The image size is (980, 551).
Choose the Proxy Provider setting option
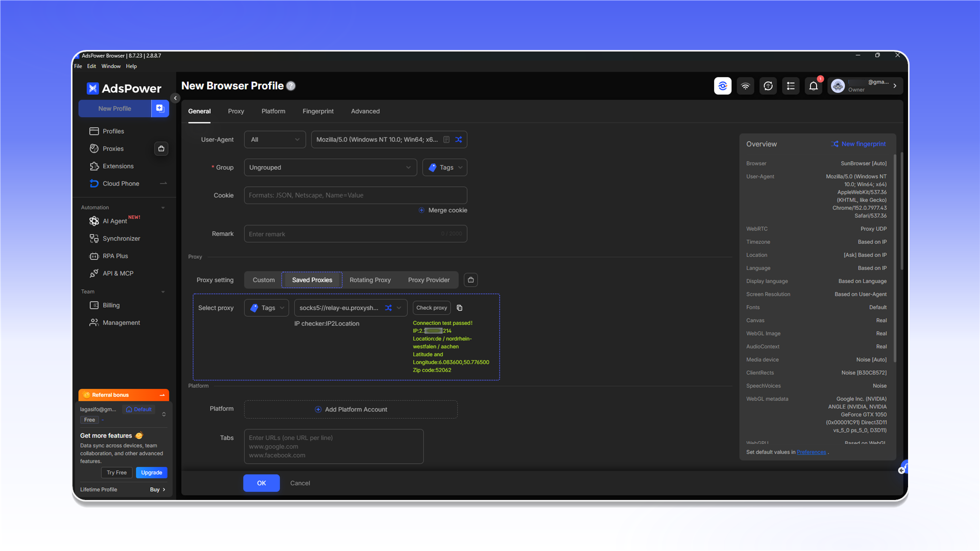point(429,280)
